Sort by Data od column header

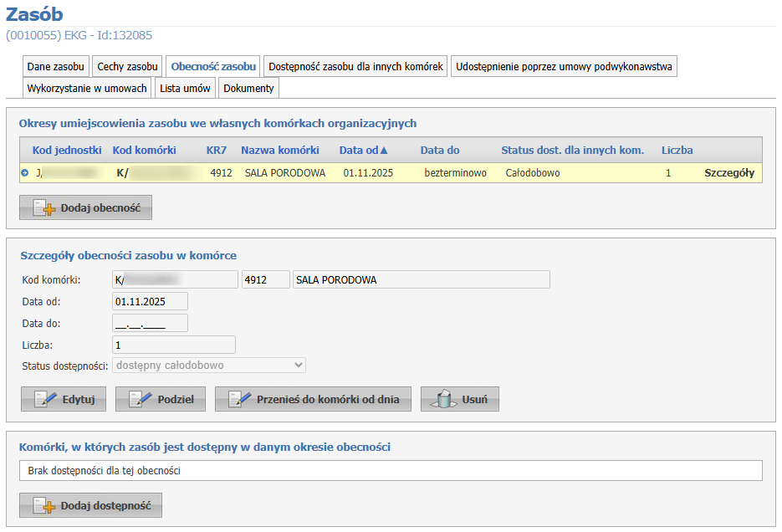(x=364, y=151)
